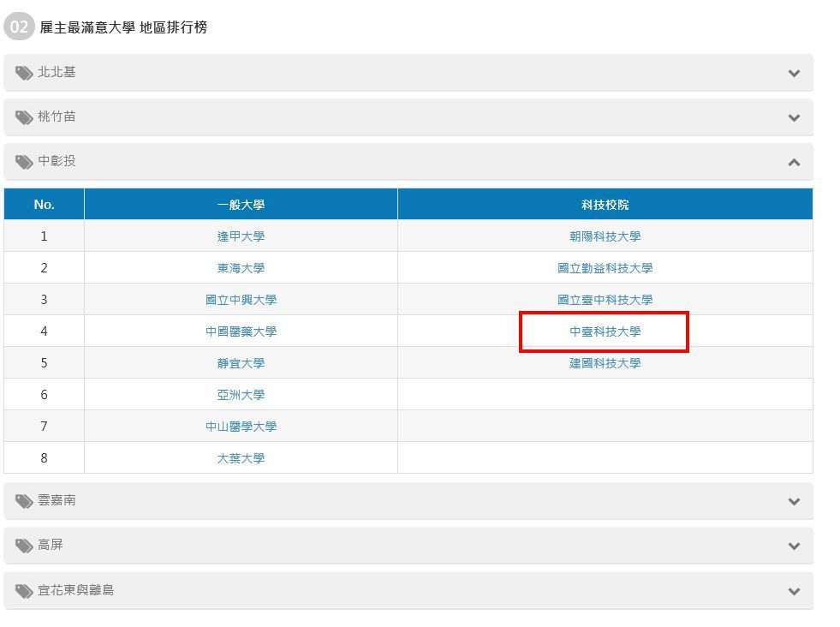
Task: Click the 雇主最滿意大學 地區排行榜 heading
Action: click(x=123, y=27)
